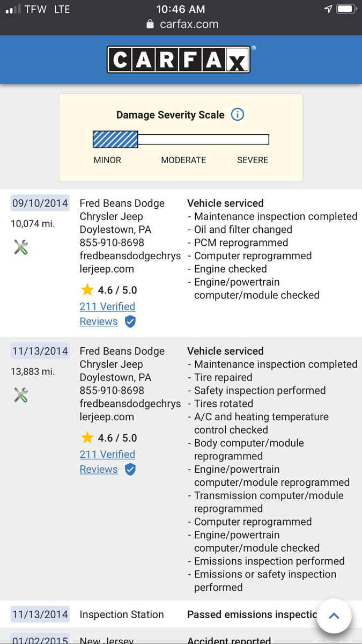Open Damage Severity Scale info icon
362x644 pixels.
[x=237, y=114]
